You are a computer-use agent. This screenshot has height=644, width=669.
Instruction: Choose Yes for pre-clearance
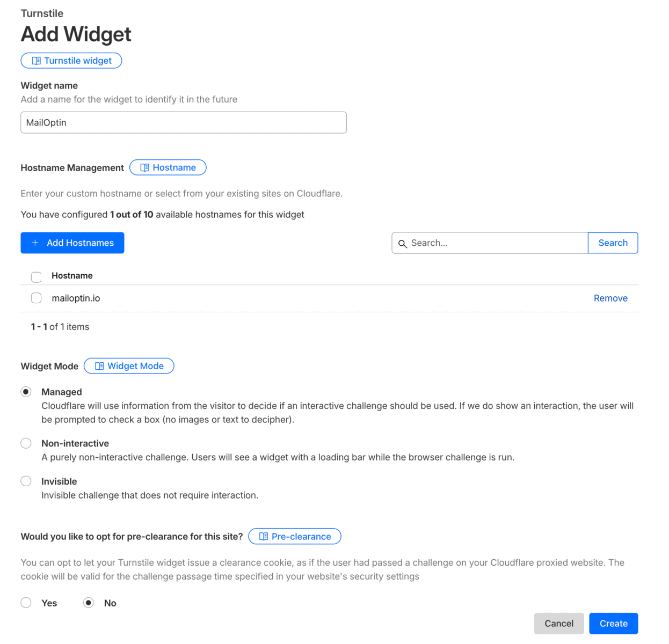point(26,603)
